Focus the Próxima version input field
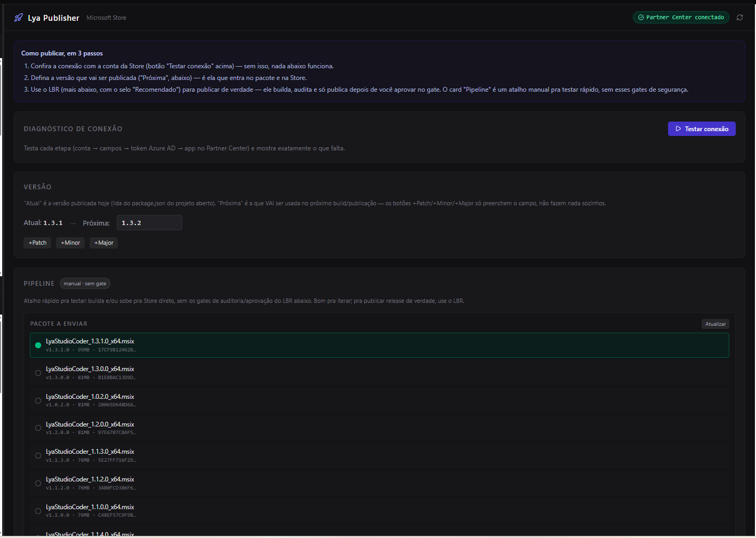Screen dimensions: 756x538 [149, 223]
